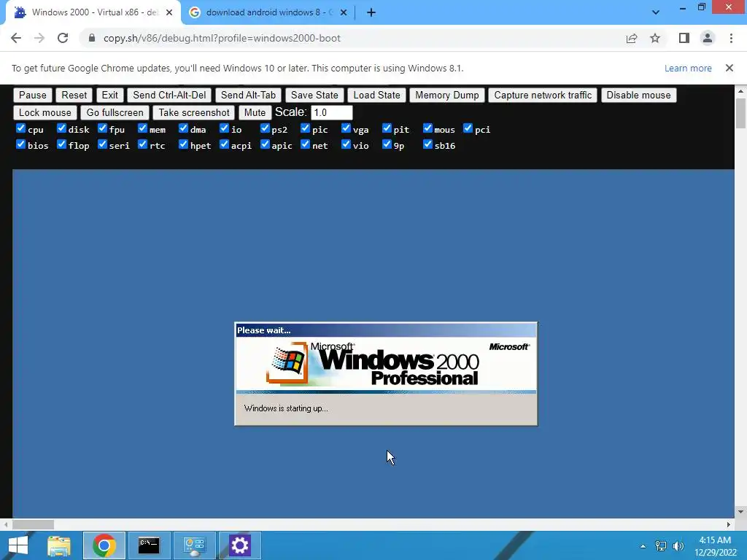Close the download android windows 8 tab
Image resolution: width=747 pixels, height=560 pixels.
click(344, 12)
